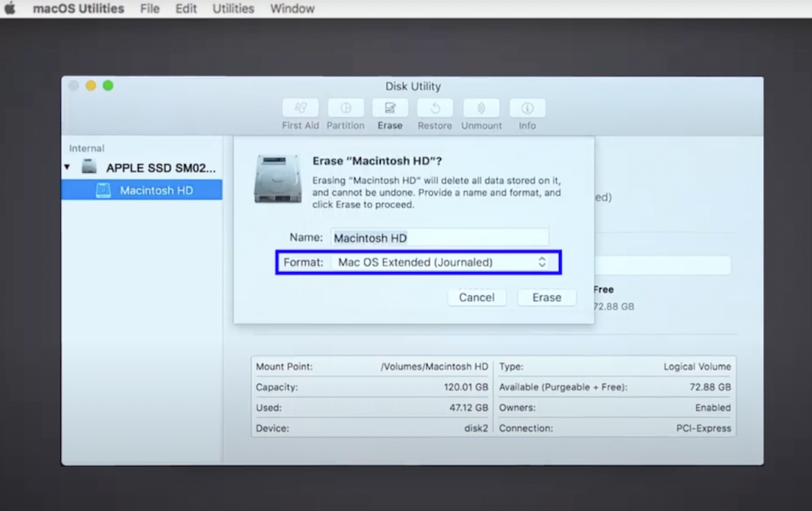Click the yellow minimize window button
Viewport: 812px width, 511px height.
click(90, 86)
